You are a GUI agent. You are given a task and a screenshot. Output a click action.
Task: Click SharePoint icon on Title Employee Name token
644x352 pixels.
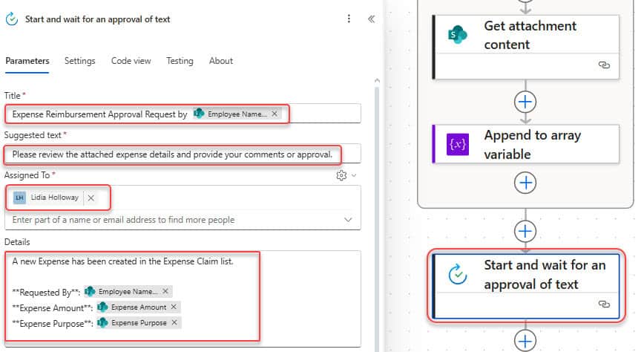[199, 114]
